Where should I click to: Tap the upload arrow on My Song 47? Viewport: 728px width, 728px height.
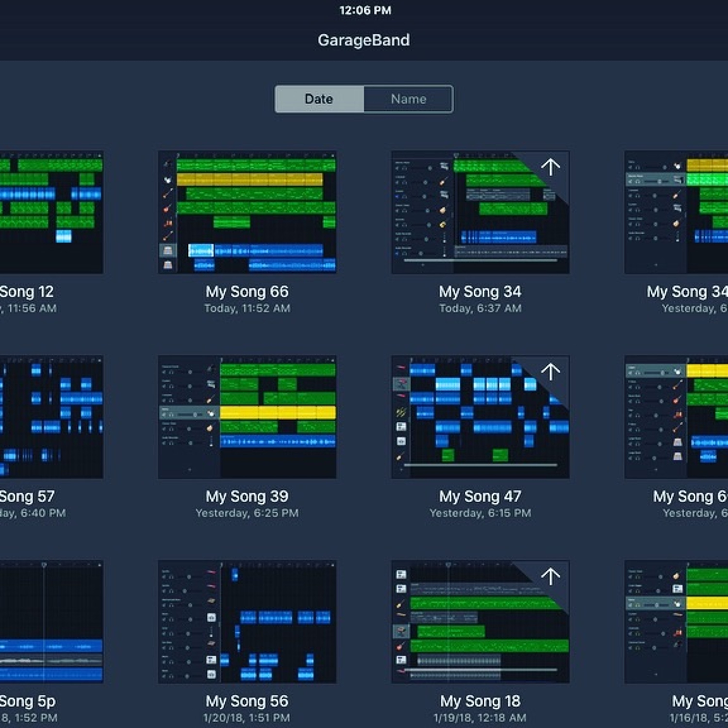tap(551, 372)
